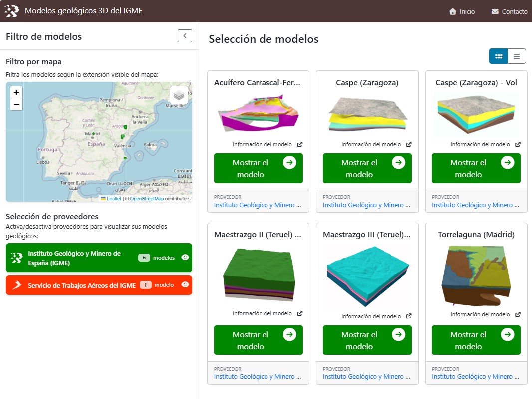
Task: Collapse the Filtro de modelos panel
Action: [185, 36]
